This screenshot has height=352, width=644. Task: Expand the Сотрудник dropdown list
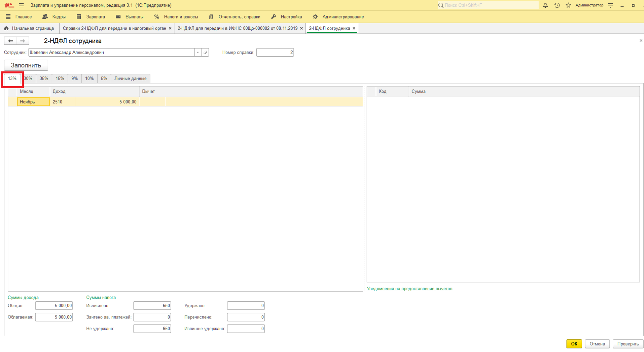(x=198, y=52)
